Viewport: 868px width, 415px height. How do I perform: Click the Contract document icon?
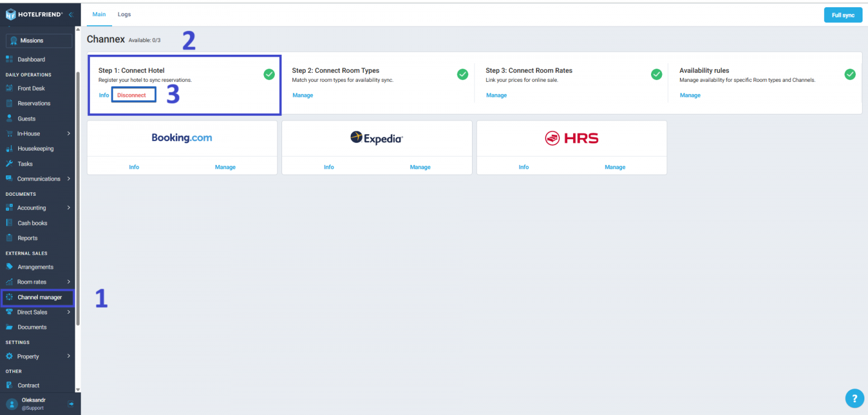(9, 385)
